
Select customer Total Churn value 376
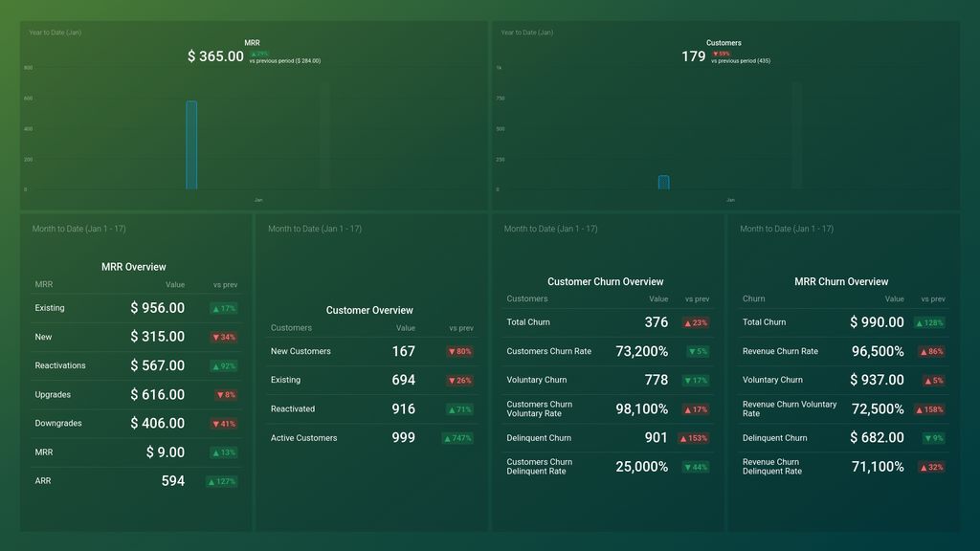click(657, 322)
